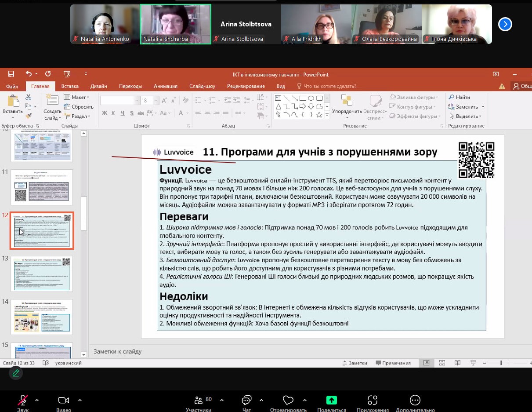
Task: Toggle underline (Ч) formatting
Action: point(123,113)
